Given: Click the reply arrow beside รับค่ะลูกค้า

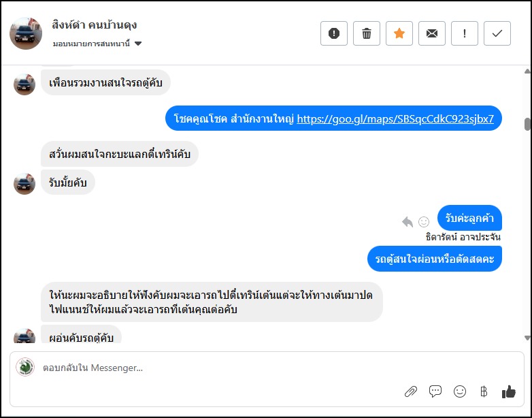Looking at the screenshot, I should pyautogui.click(x=408, y=221).
